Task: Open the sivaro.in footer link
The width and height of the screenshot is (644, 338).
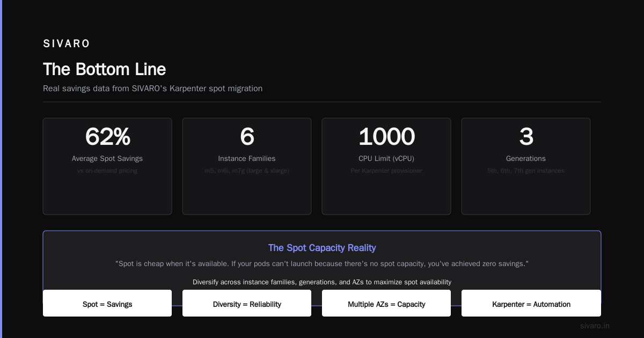Action: pyautogui.click(x=595, y=326)
